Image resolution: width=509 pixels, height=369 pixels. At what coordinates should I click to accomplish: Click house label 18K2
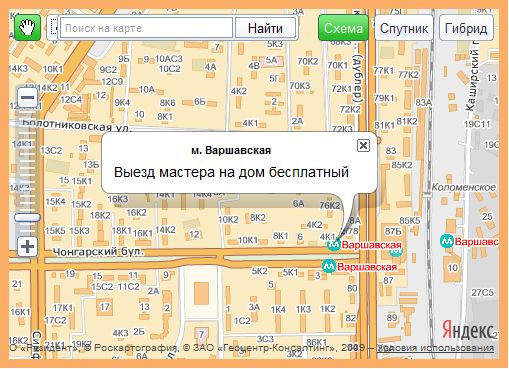tap(100, 215)
